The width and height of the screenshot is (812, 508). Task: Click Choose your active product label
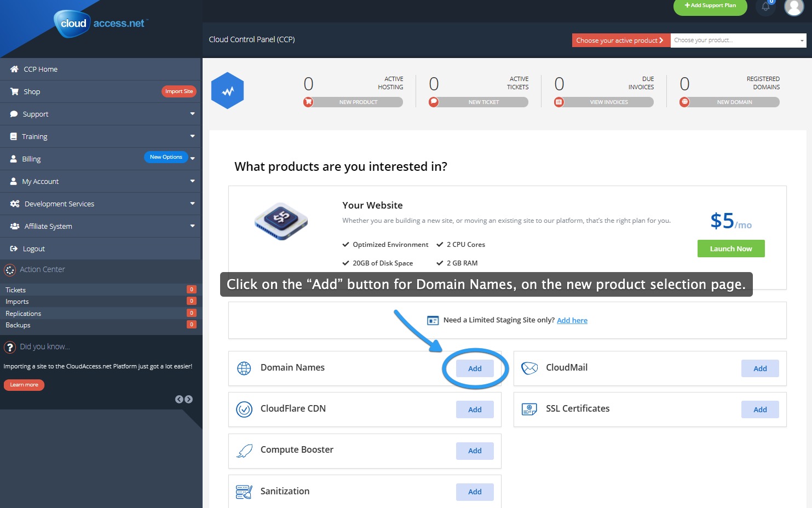(621, 41)
